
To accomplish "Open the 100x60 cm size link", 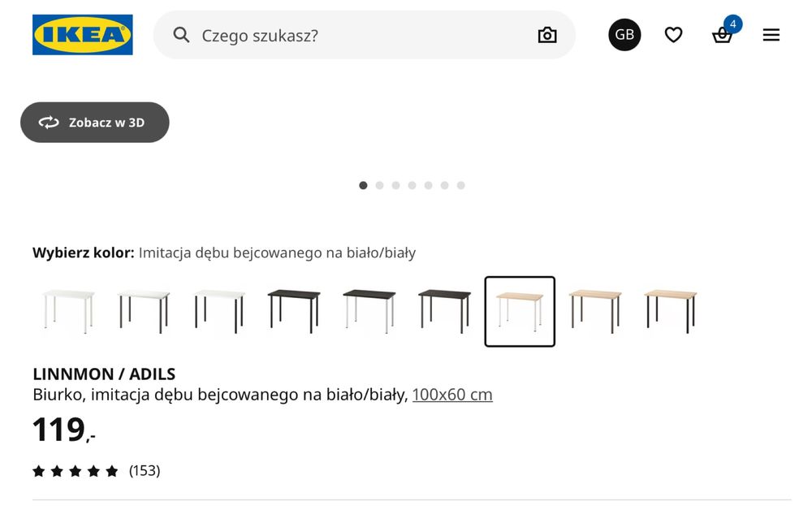I will [452, 395].
